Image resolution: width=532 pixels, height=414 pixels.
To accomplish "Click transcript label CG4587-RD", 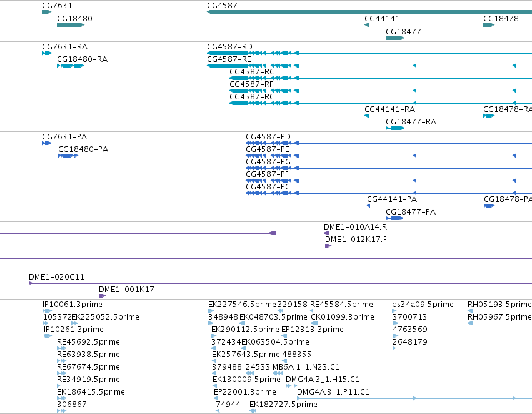I will coord(229,47).
